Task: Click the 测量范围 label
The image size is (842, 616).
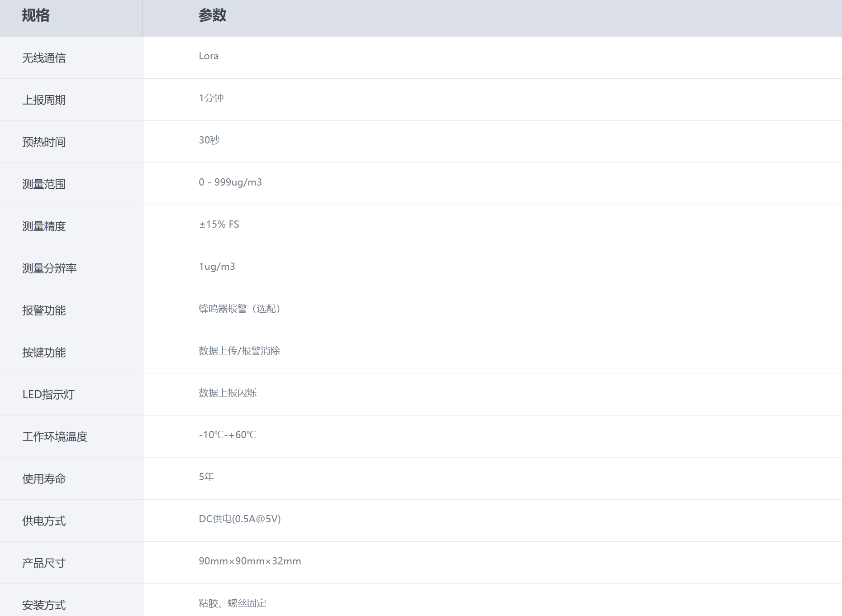Action: (44, 184)
